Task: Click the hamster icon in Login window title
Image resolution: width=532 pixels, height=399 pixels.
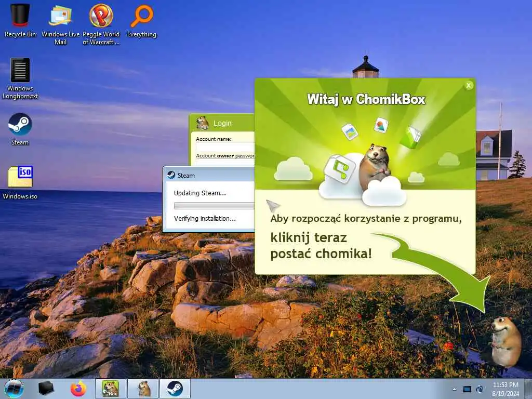Action: tap(203, 123)
